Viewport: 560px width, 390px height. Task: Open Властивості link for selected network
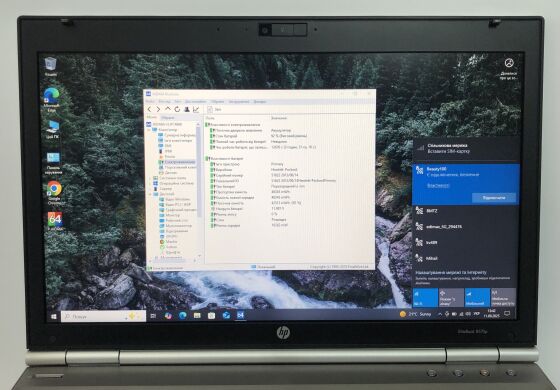point(438,185)
